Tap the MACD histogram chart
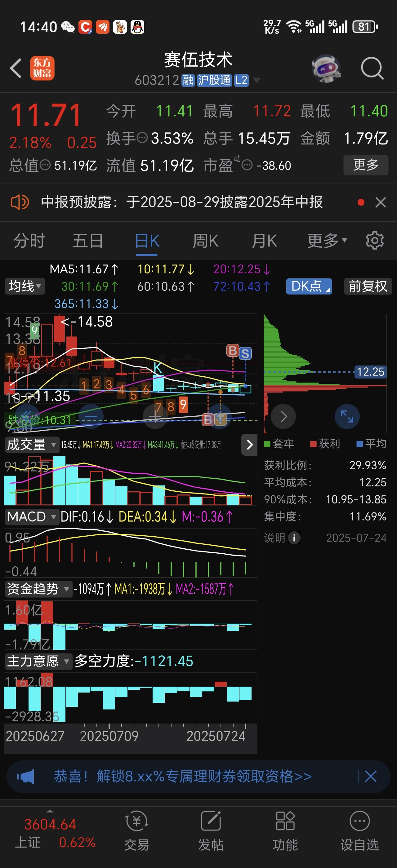 coord(131,553)
